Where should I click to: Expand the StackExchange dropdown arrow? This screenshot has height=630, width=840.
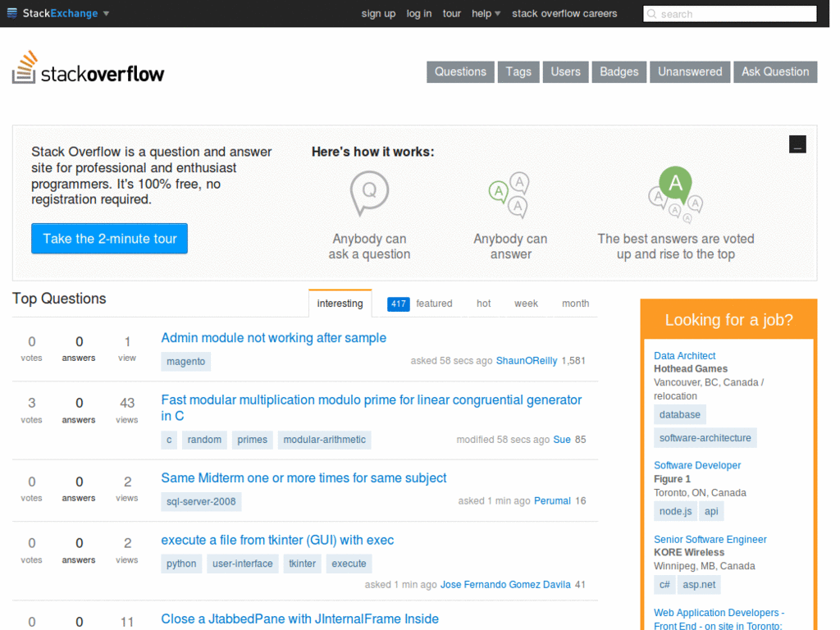106,13
